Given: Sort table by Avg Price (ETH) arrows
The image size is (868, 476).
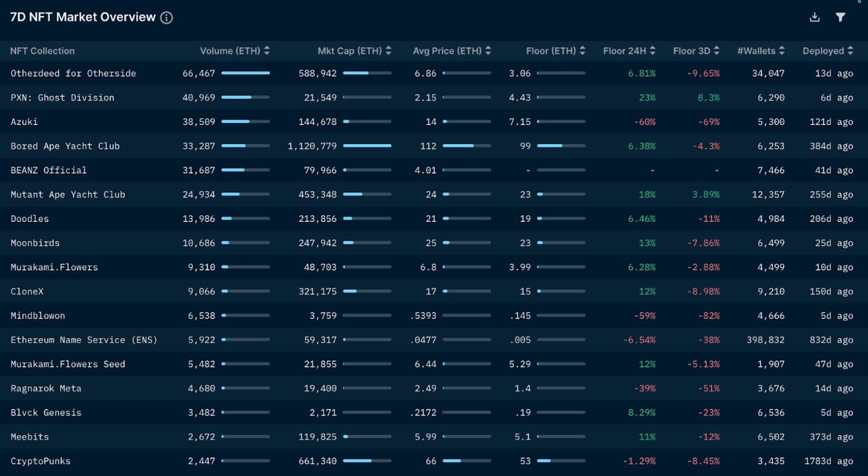Looking at the screenshot, I should coord(488,51).
